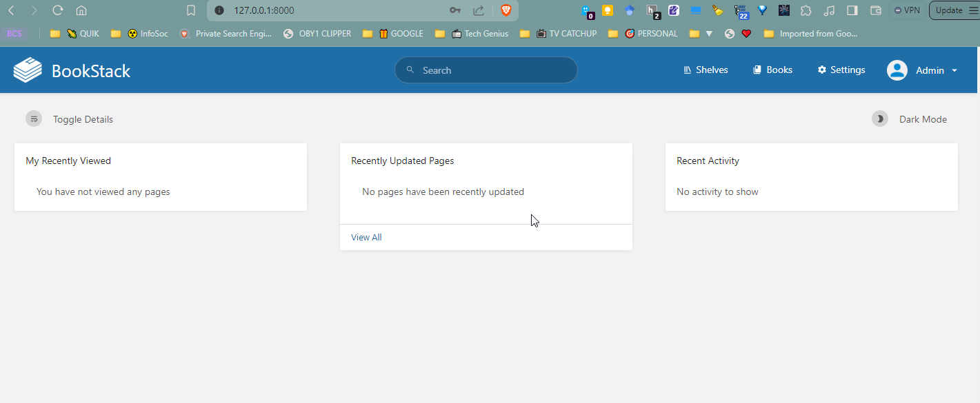Open the music note media control
This screenshot has height=403, width=980.
click(x=829, y=10)
